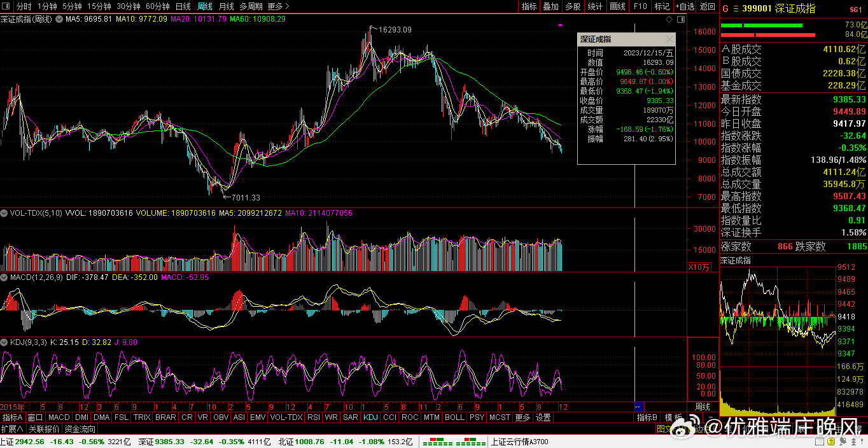The height and width of the screenshot is (448, 868).
Task: Switch to the 日线 chart
Action: (x=183, y=6)
